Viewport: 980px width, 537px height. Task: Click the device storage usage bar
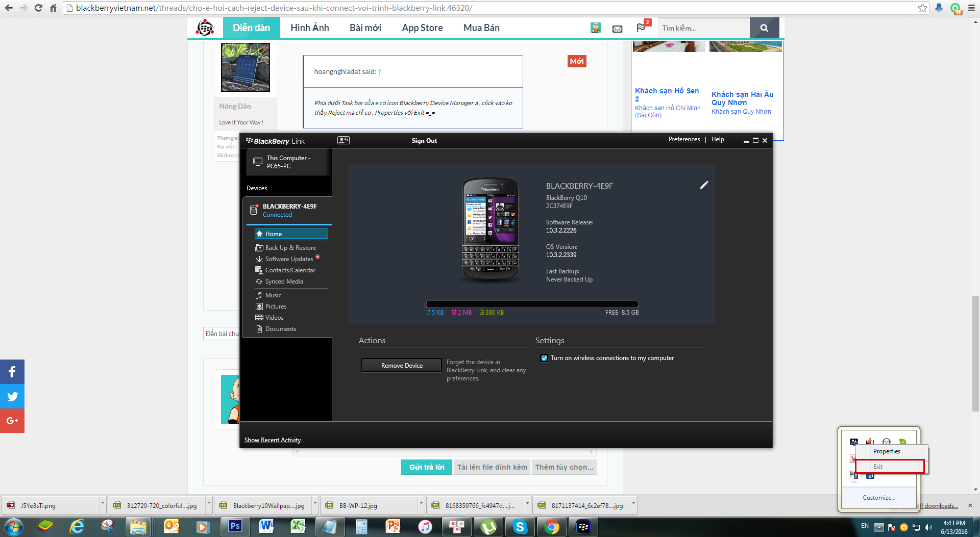click(532, 304)
